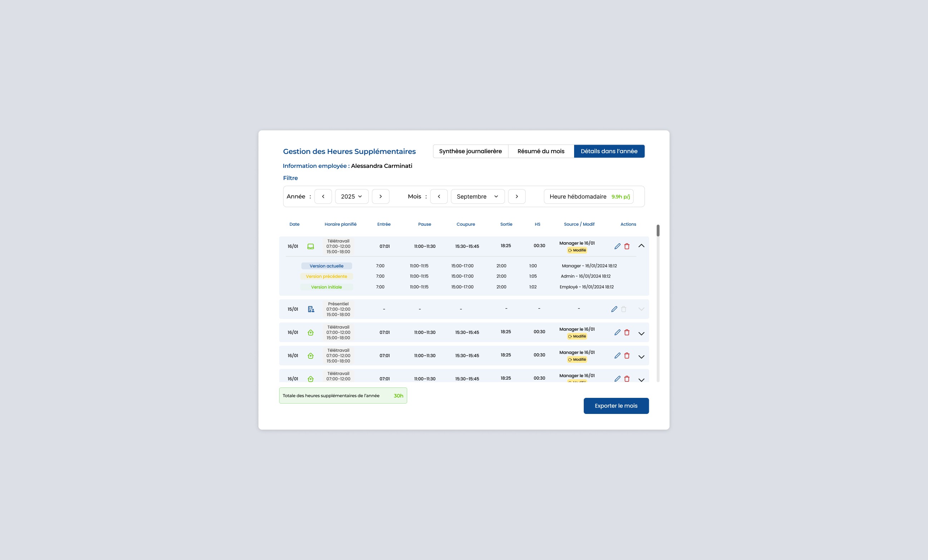This screenshot has height=560, width=928.
Task: Switch to the Synthèse journalierère tab
Action: point(470,151)
